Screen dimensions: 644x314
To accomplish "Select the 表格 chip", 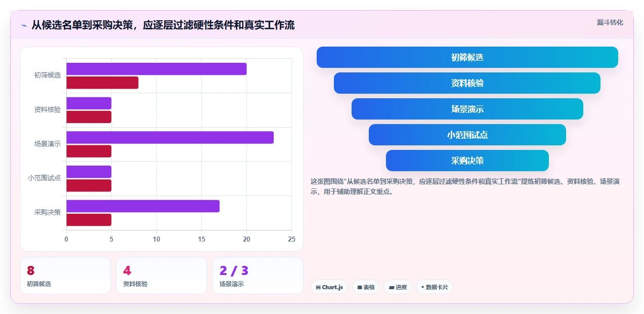I will (x=366, y=287).
